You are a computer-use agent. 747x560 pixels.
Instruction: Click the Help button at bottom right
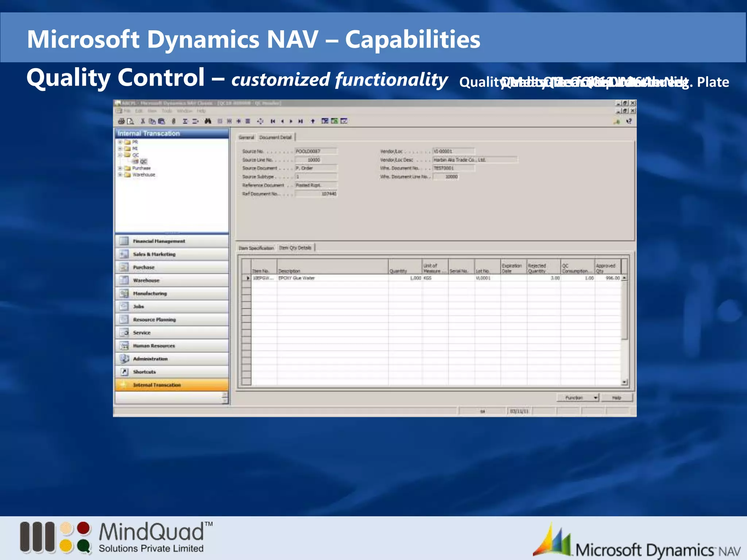(617, 397)
